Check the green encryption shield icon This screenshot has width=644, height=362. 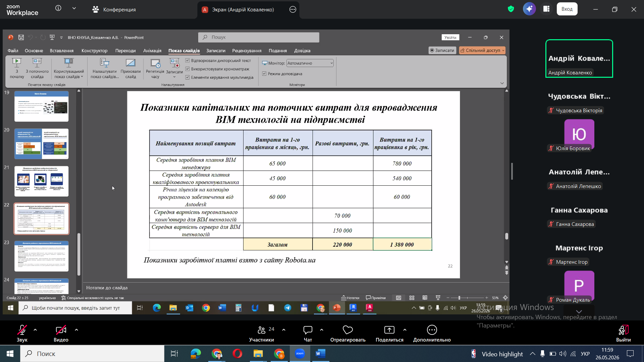511,9
